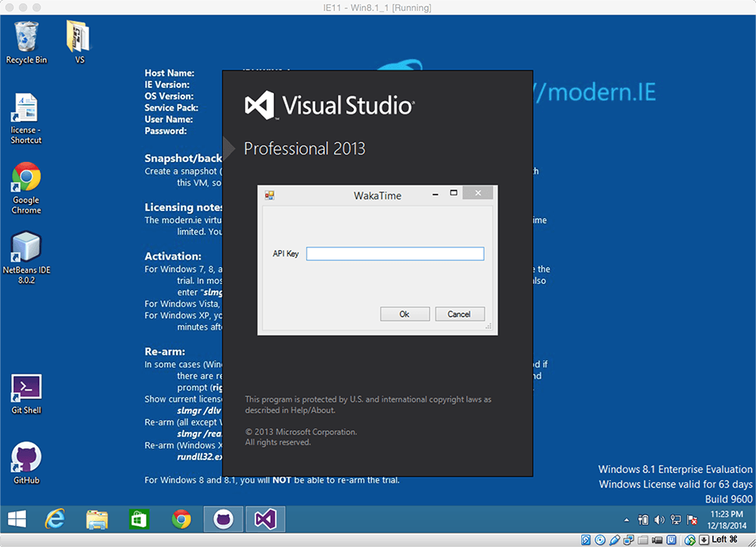Viewport: 756px width, 547px height.
Task: Click the Ok button in WakaTime dialog
Action: (x=404, y=314)
